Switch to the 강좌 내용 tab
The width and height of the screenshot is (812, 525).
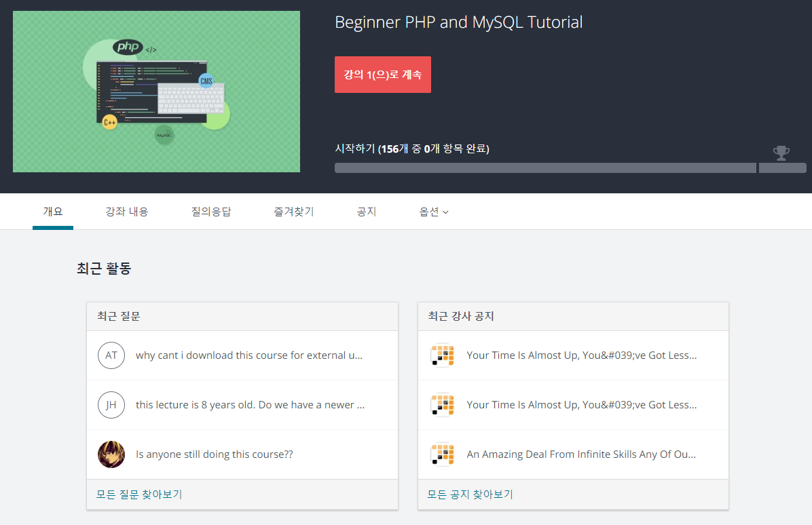tap(127, 212)
